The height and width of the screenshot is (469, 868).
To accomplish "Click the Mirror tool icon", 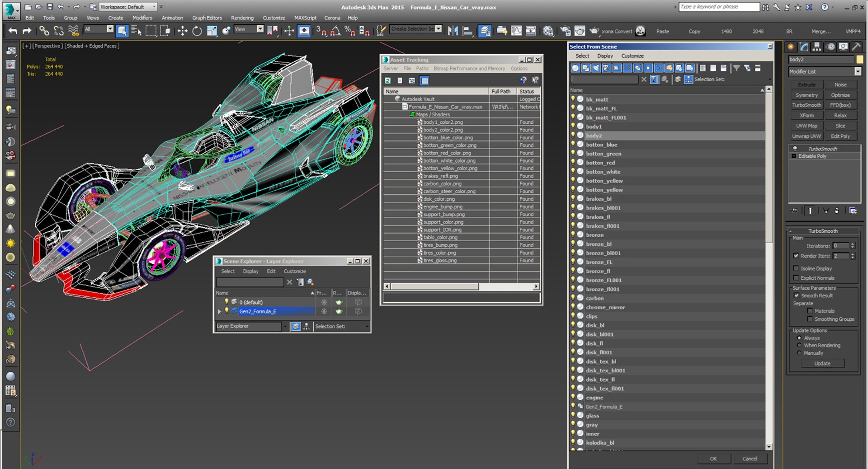I will tap(453, 31).
